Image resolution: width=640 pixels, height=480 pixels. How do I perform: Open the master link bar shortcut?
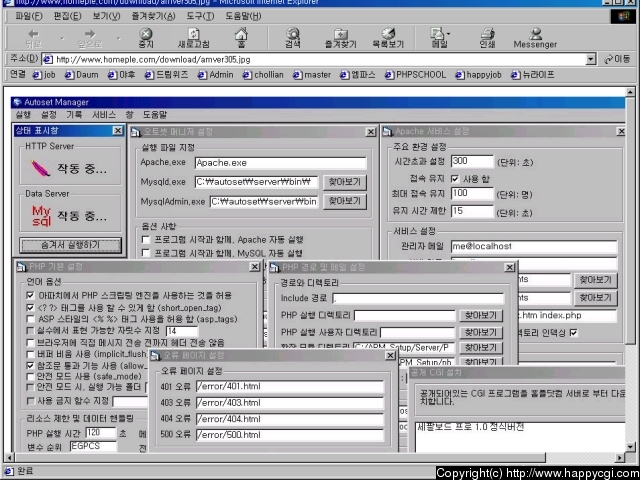coord(312,75)
